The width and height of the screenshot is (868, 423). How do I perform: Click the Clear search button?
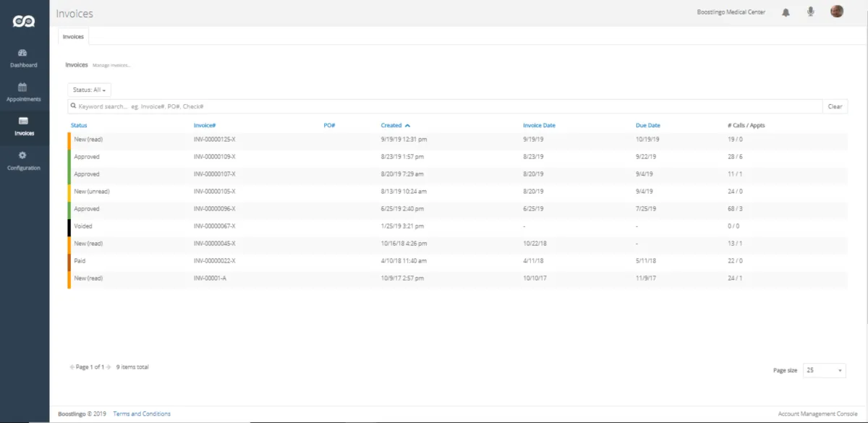click(x=835, y=106)
